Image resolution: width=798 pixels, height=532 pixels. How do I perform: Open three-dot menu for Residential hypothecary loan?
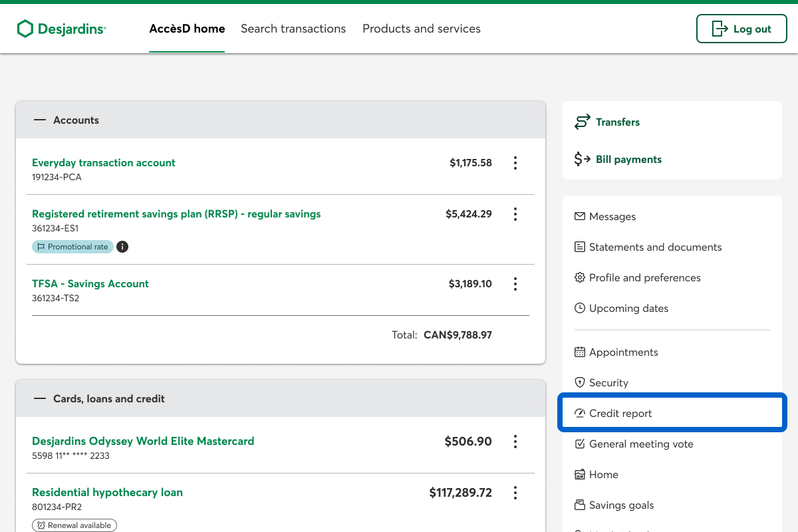(x=515, y=493)
